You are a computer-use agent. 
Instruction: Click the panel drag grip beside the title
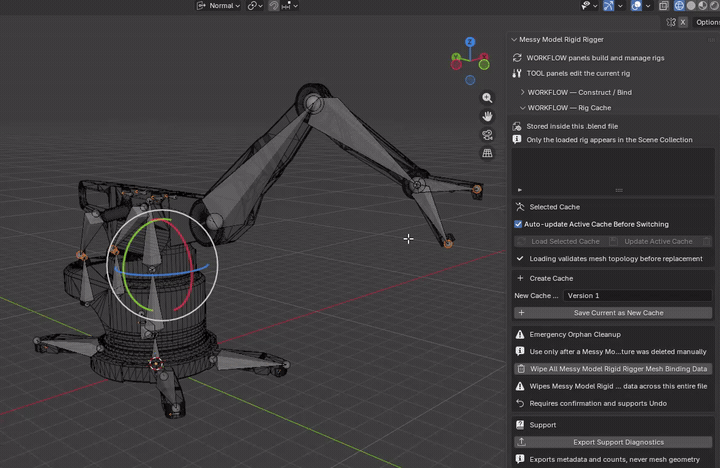pos(711,40)
